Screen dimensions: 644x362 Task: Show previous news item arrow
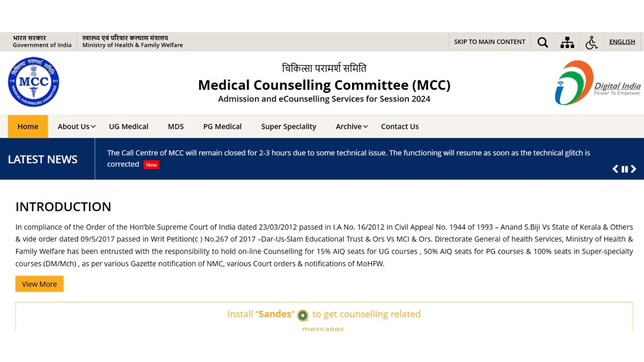pyautogui.click(x=616, y=169)
